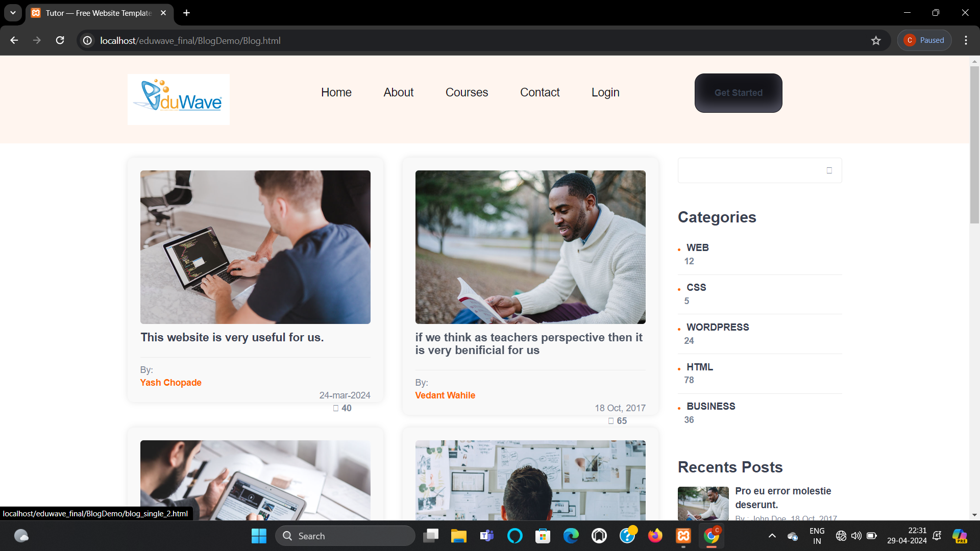Screen dimensions: 980x551
Task: Open XAMPP from the taskbar
Action: pos(683,536)
